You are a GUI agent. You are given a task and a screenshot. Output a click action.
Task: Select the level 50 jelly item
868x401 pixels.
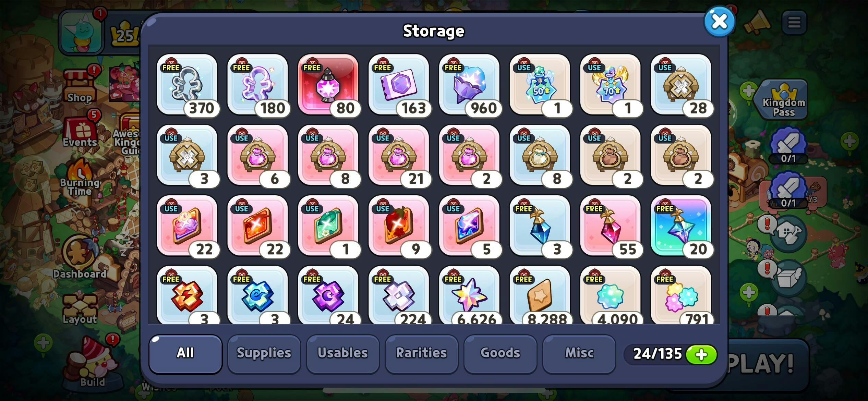[540, 85]
